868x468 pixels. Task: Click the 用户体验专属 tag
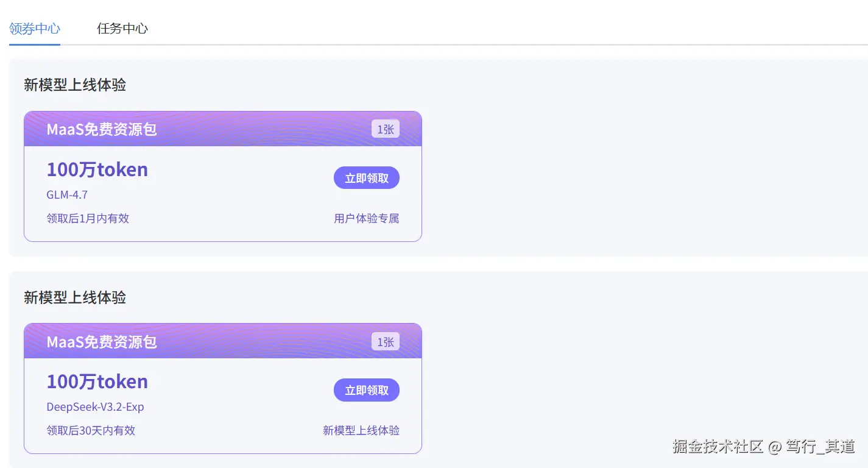[366, 218]
